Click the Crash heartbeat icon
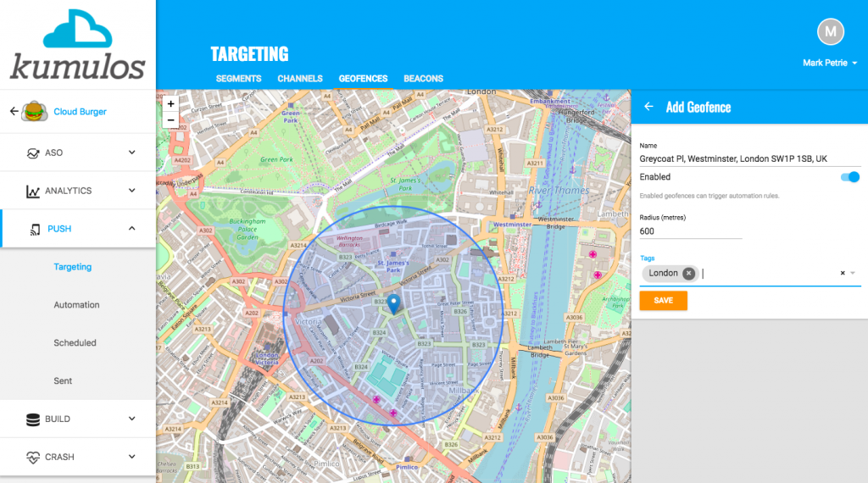Screen dimensions: 868x483 [x=33, y=458]
